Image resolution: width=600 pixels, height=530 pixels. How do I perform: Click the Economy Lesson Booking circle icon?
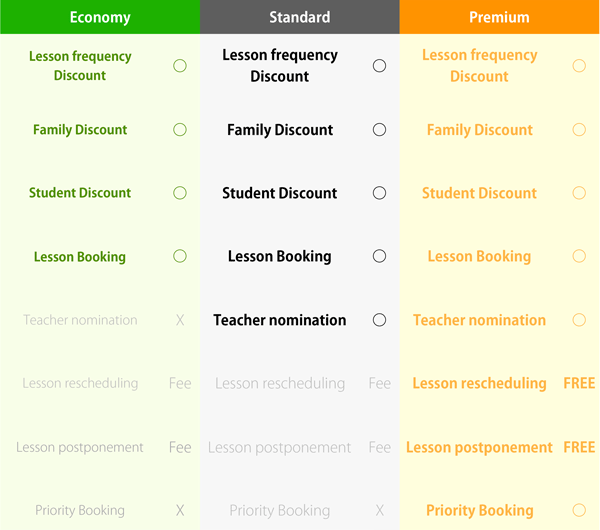coord(180,256)
